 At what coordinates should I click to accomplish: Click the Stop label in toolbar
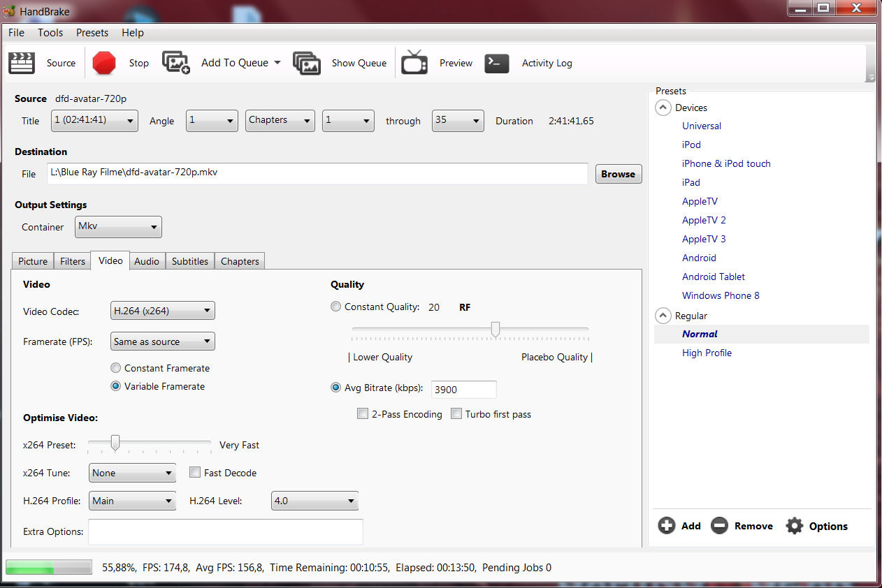[x=139, y=63]
